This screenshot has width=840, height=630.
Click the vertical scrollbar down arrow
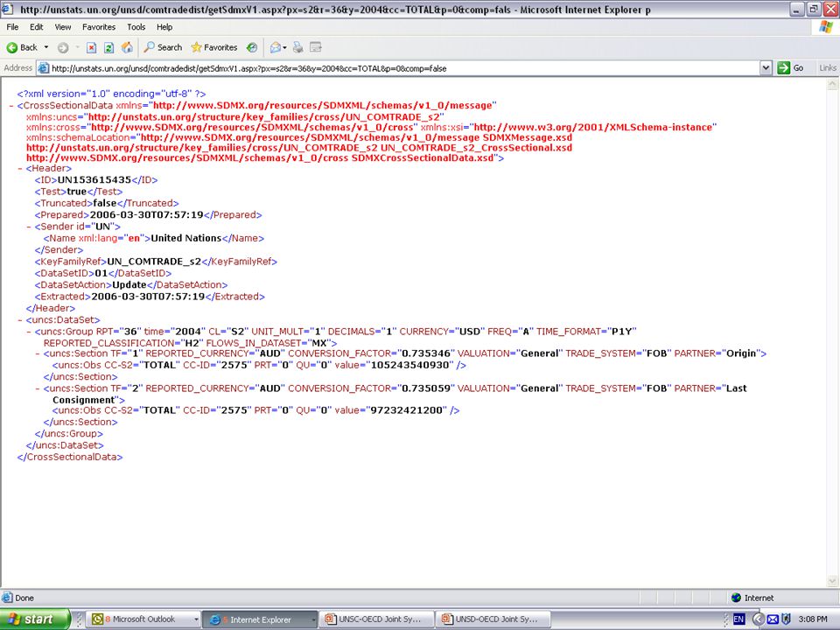pyautogui.click(x=832, y=581)
